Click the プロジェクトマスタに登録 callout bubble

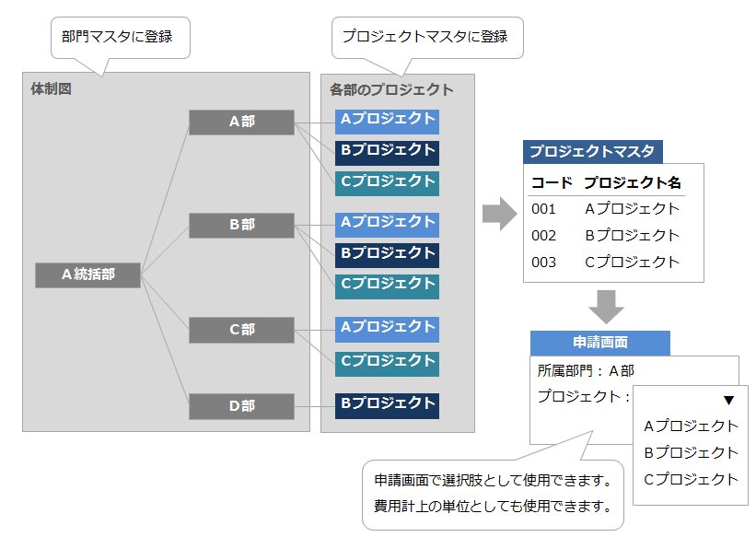[425, 38]
